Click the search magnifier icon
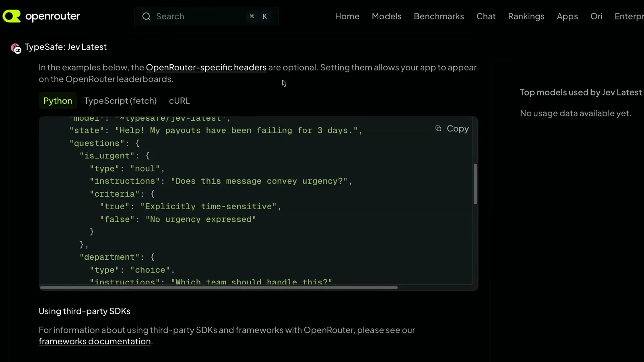644x362 pixels. (147, 16)
